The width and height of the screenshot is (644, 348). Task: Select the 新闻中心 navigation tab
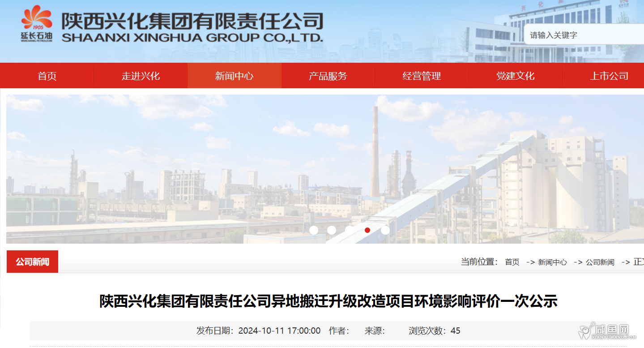coord(235,76)
